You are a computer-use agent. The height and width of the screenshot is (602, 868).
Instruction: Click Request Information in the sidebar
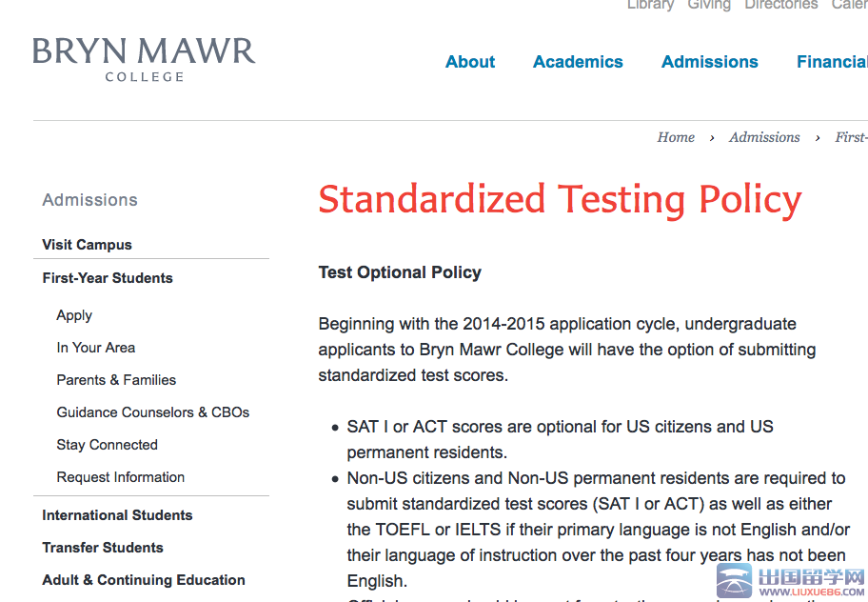click(121, 477)
